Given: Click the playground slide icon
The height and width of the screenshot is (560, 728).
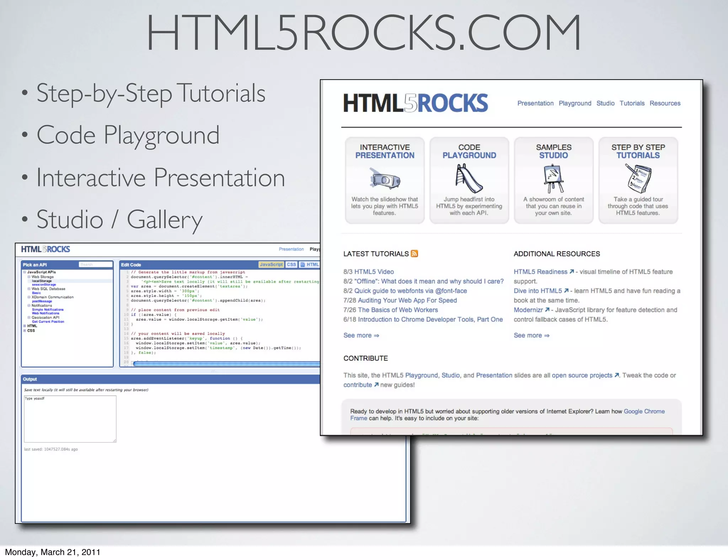Looking at the screenshot, I should click(469, 178).
